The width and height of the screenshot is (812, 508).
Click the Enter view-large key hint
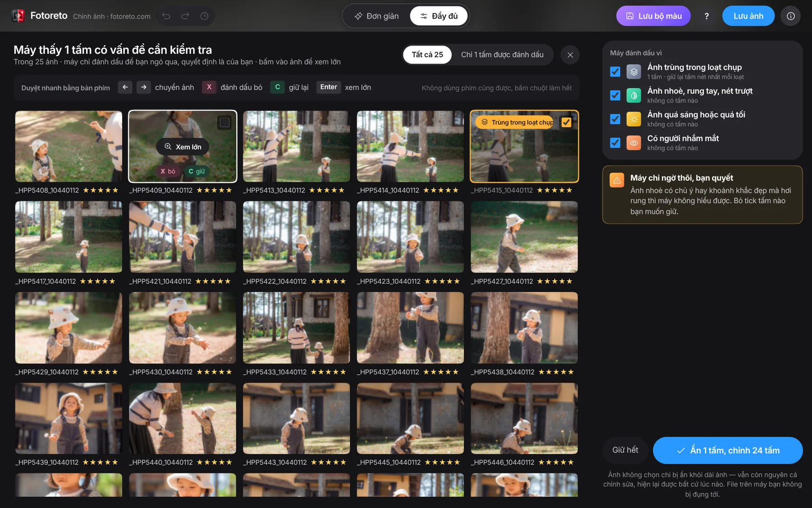click(328, 87)
